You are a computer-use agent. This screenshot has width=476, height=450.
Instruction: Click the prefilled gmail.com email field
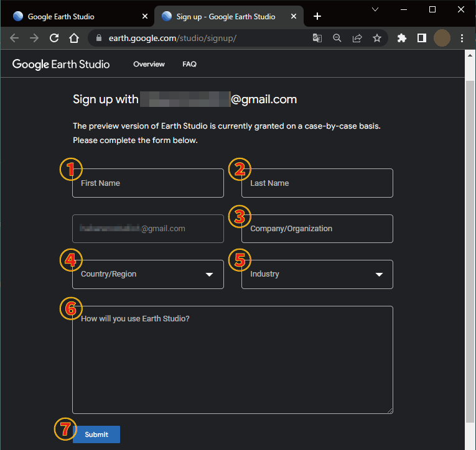148,229
